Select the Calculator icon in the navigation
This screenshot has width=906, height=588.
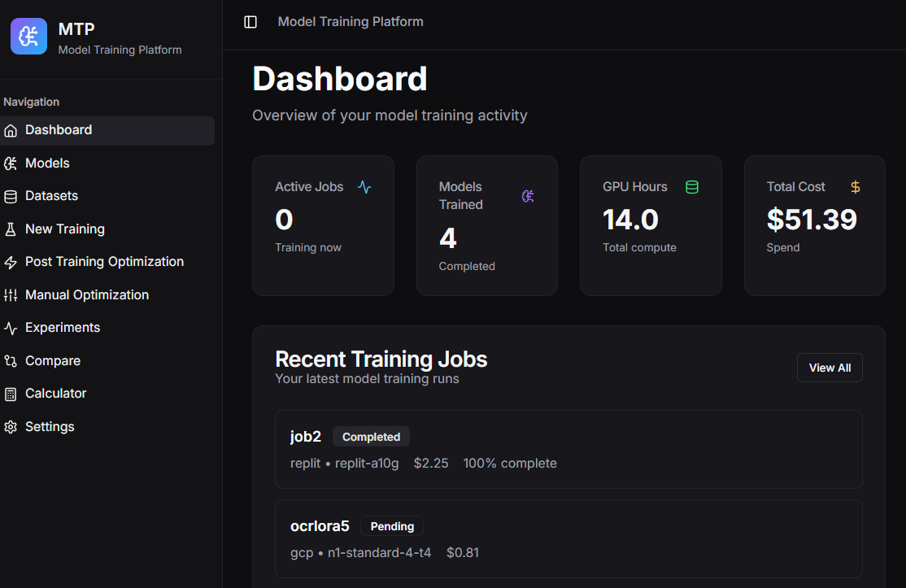(x=11, y=394)
